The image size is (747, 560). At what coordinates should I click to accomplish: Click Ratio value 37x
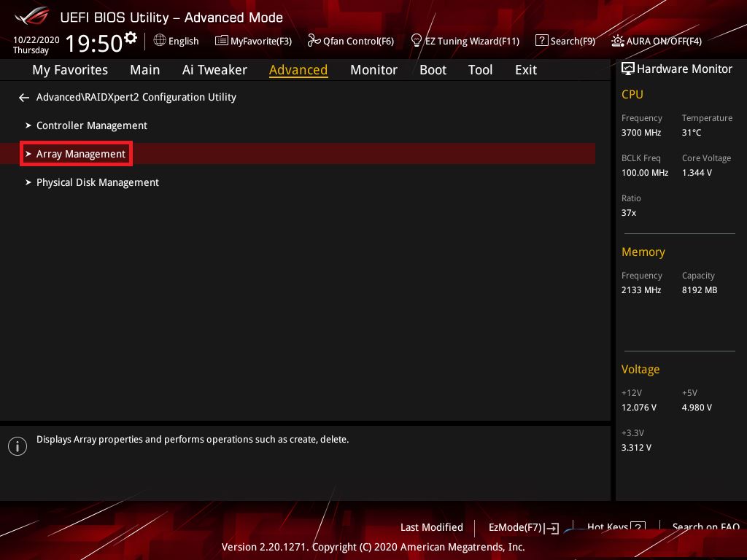(629, 213)
